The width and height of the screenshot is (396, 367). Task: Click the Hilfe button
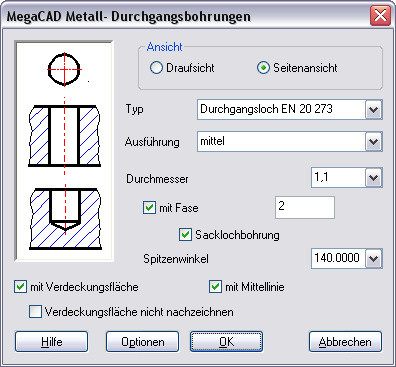(51, 342)
